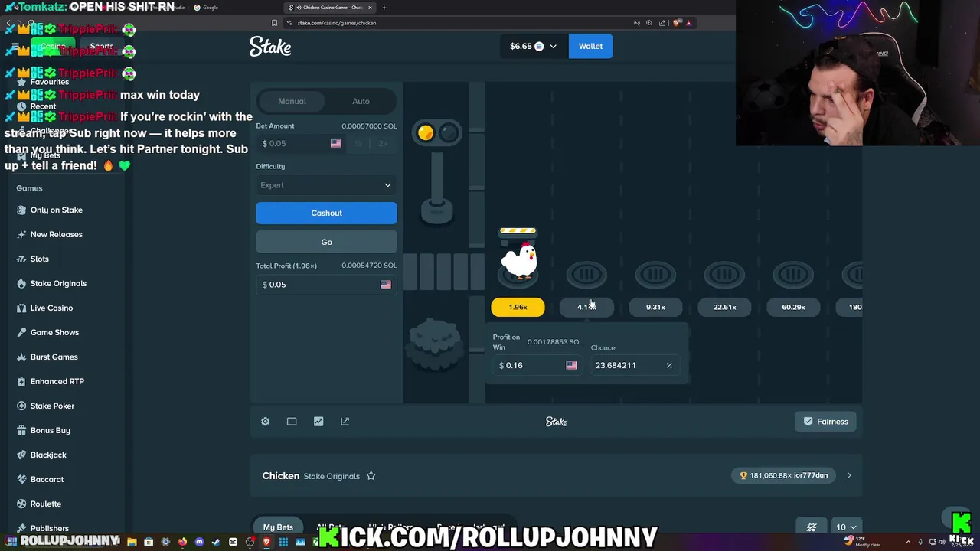Open the Difficulty dropdown set to Expert

tap(326, 185)
